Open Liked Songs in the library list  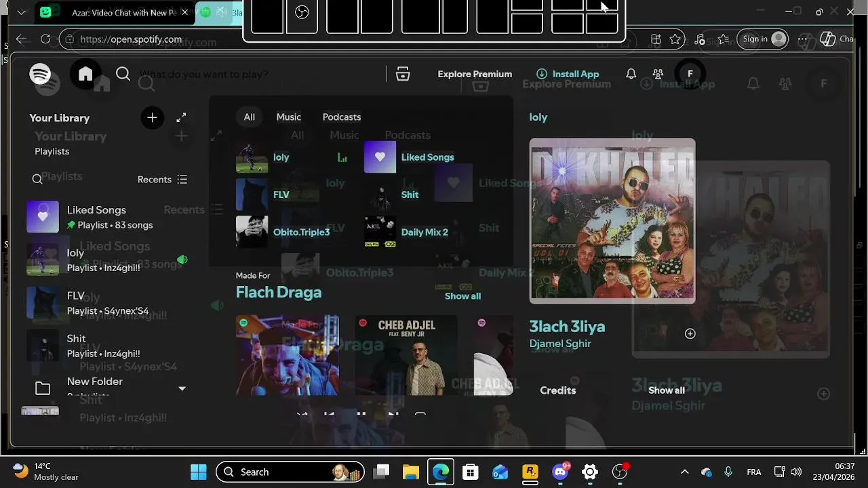click(108, 217)
